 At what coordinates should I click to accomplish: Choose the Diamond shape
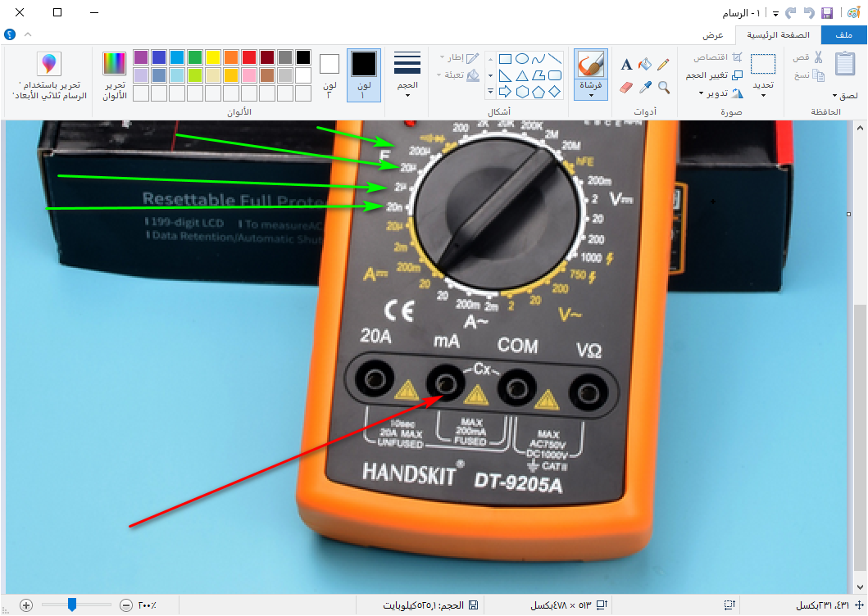point(554,92)
